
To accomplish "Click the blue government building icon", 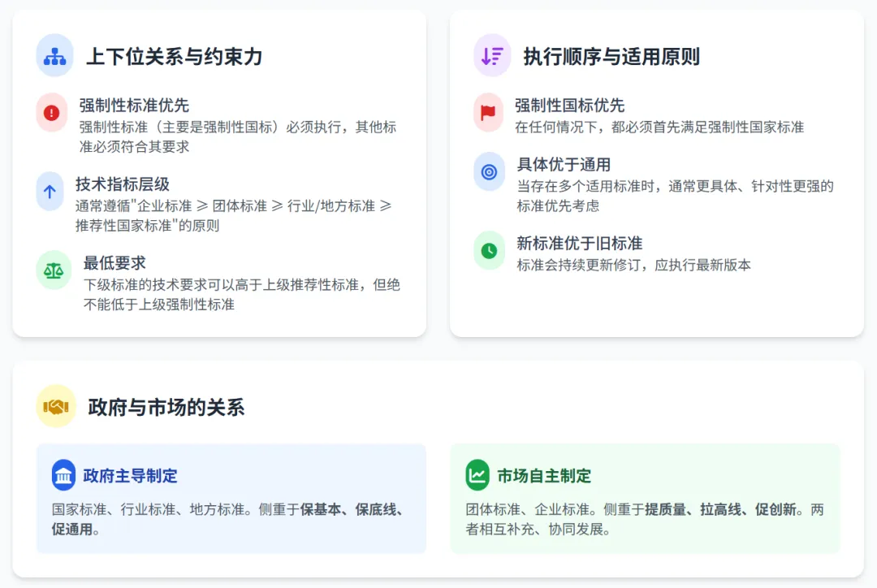I will point(63,475).
